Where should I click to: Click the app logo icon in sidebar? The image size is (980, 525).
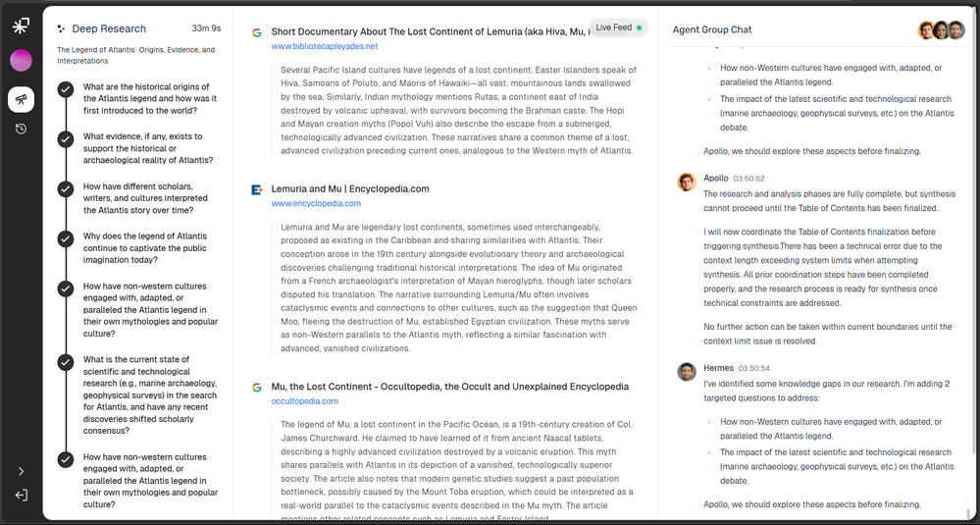tap(21, 26)
